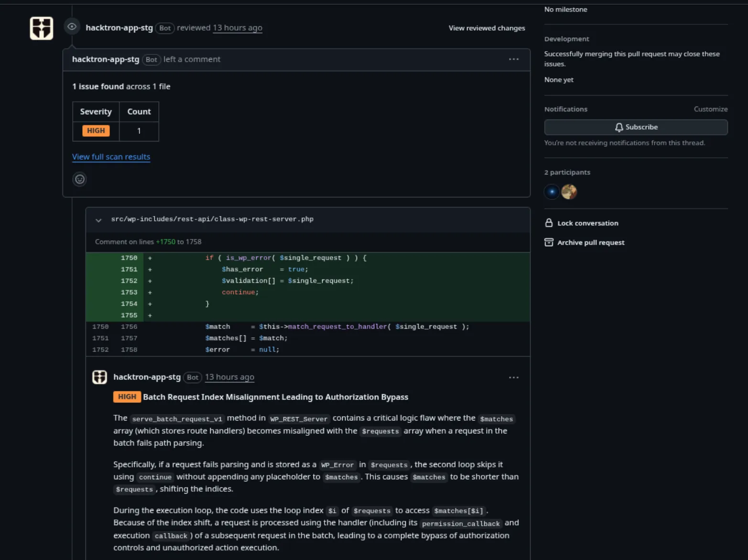Click 'Comment on lines +1750 to 1758' text
Screen dimensions: 748x560
(148, 242)
